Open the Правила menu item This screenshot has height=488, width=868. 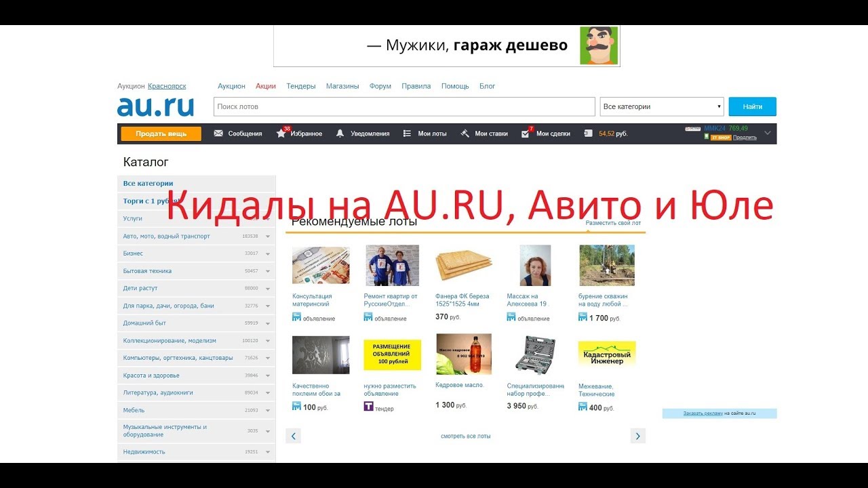(416, 86)
